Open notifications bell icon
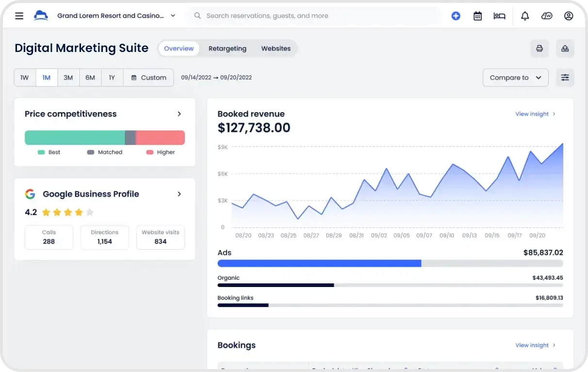This screenshot has height=372, width=588. [525, 16]
